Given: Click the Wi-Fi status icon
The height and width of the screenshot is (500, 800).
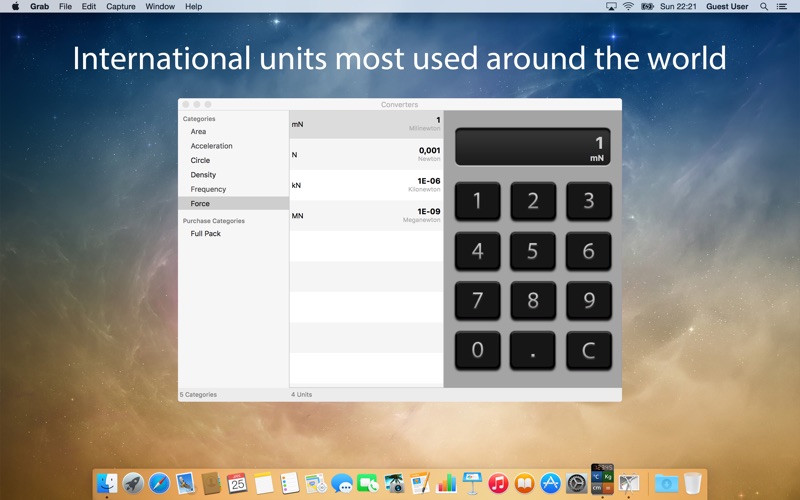Looking at the screenshot, I should coord(628,6).
